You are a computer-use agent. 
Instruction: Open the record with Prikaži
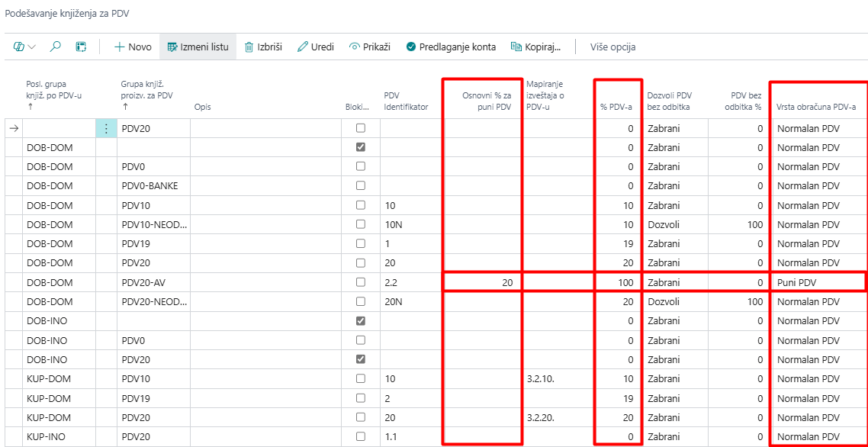tap(370, 47)
